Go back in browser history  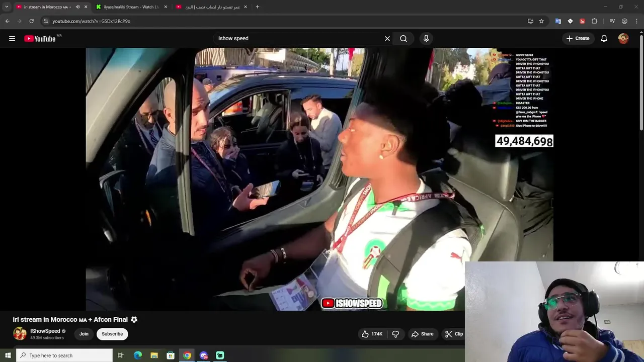[x=8, y=21]
